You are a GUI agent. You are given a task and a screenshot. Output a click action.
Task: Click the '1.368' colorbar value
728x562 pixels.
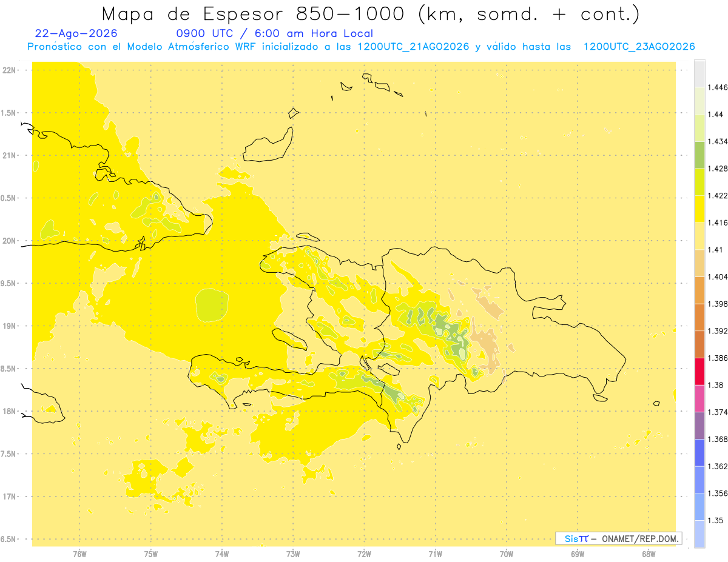point(718,439)
